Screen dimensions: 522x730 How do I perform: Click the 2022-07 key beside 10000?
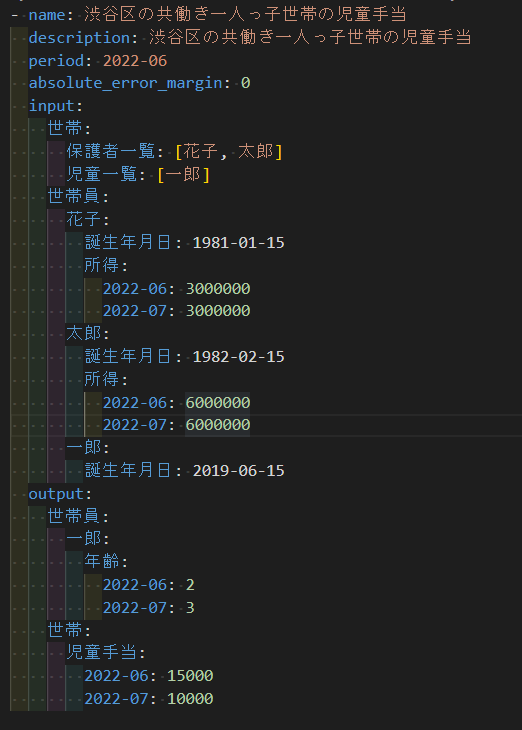click(116, 698)
